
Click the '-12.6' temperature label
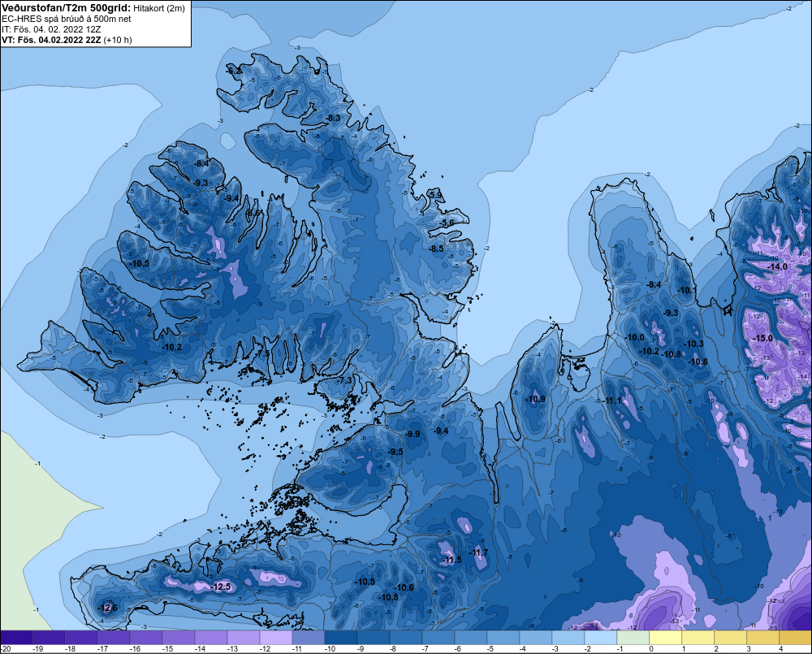[108, 608]
